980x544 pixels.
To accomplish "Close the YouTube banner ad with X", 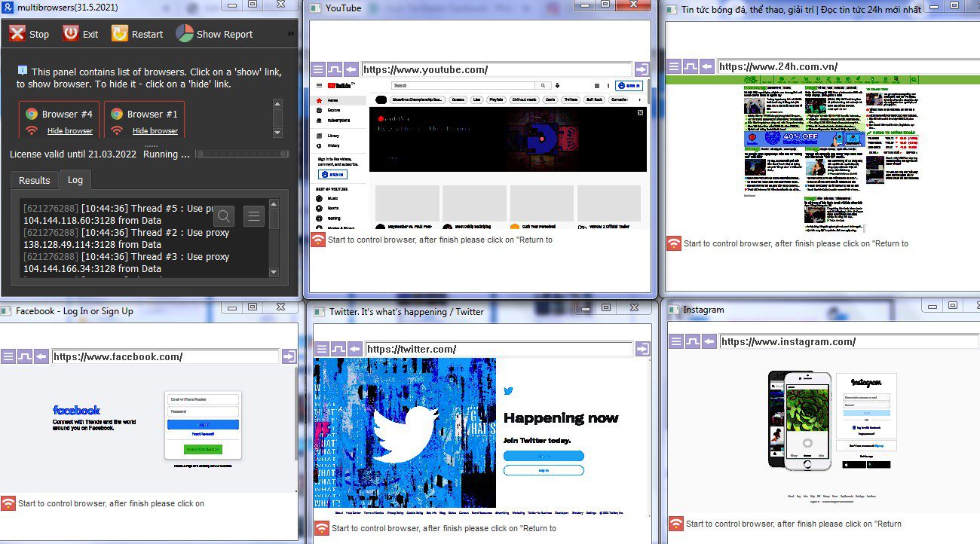I will tap(640, 112).
